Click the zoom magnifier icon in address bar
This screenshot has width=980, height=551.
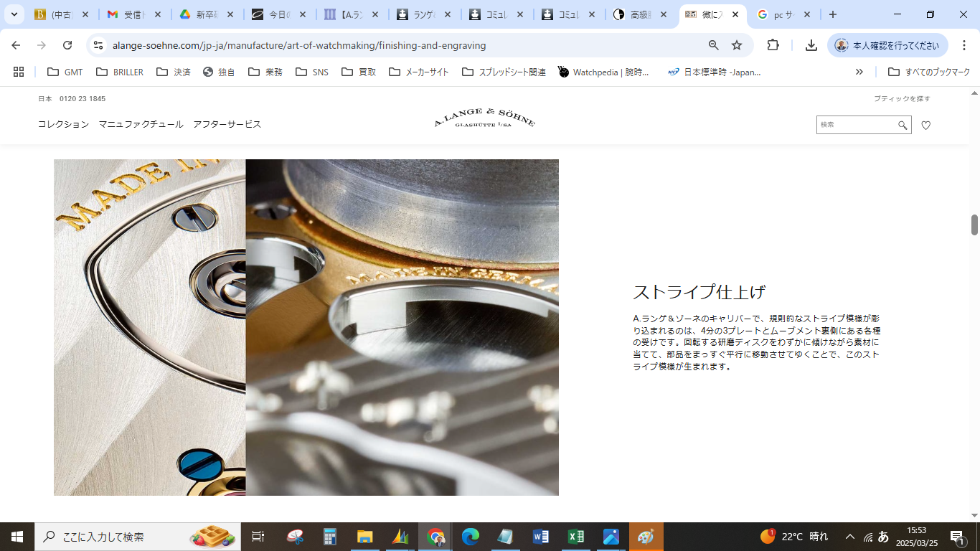(713, 45)
